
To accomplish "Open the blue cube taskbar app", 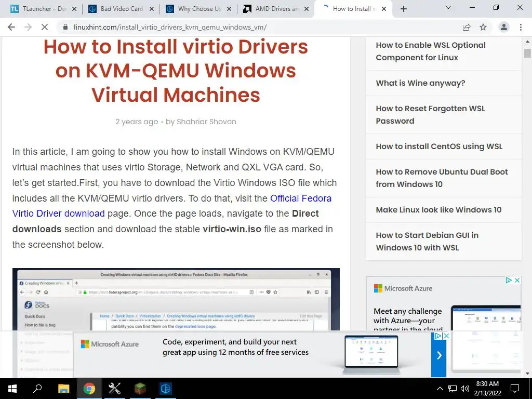I will click(166, 389).
